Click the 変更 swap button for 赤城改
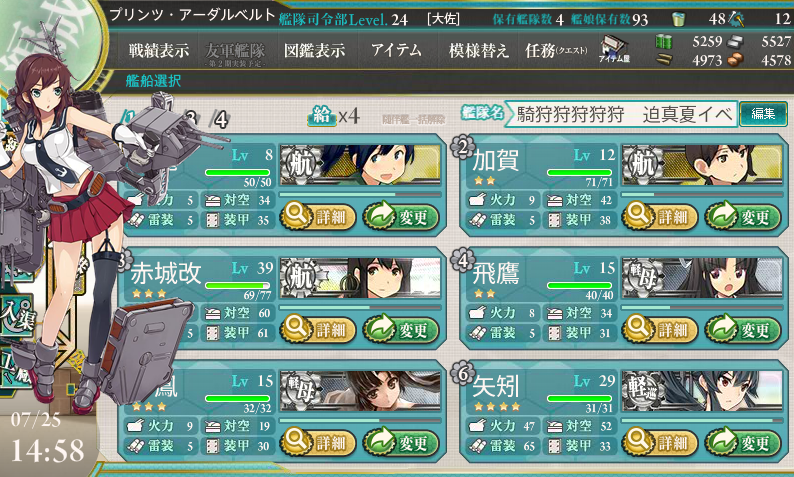This screenshot has height=477, width=794. 401,330
